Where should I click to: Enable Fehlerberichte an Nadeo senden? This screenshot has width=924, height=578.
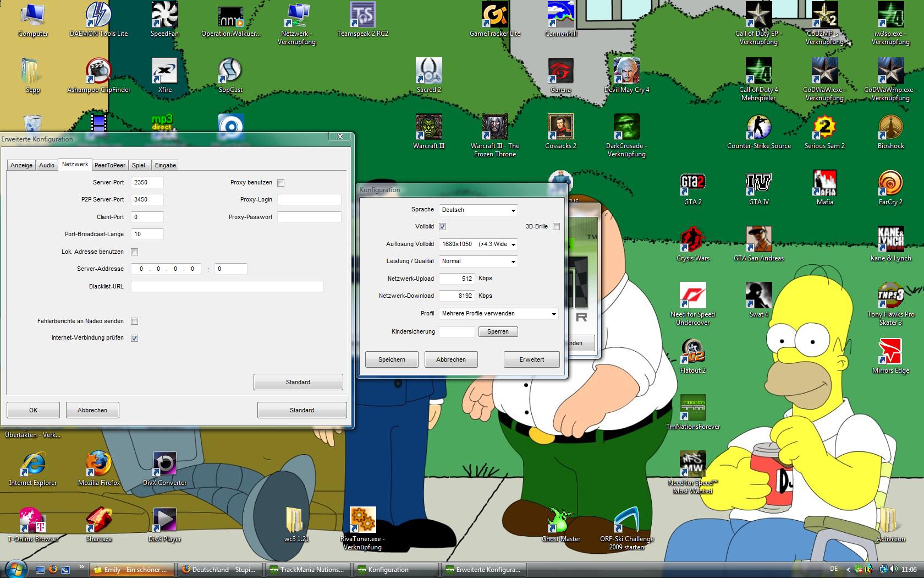(x=134, y=321)
